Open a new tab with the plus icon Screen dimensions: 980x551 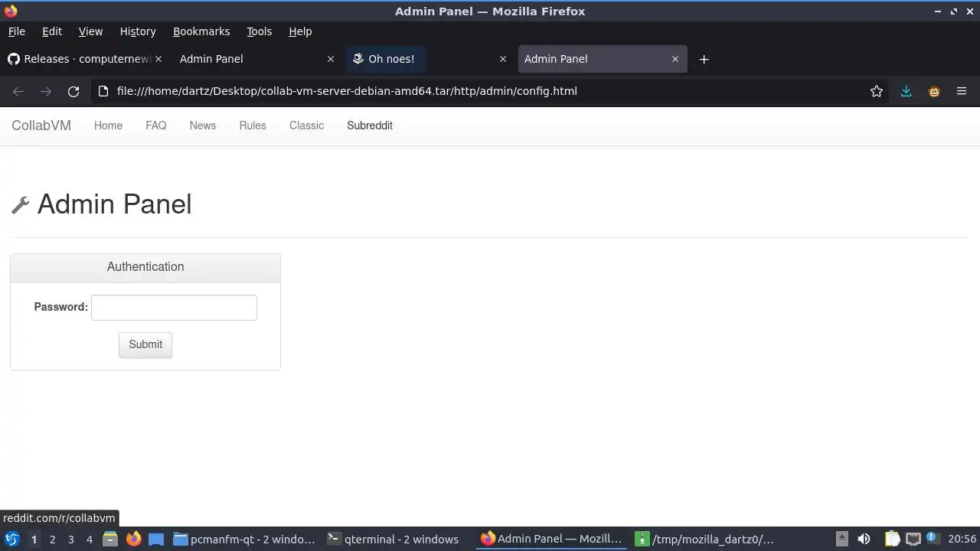coord(704,59)
